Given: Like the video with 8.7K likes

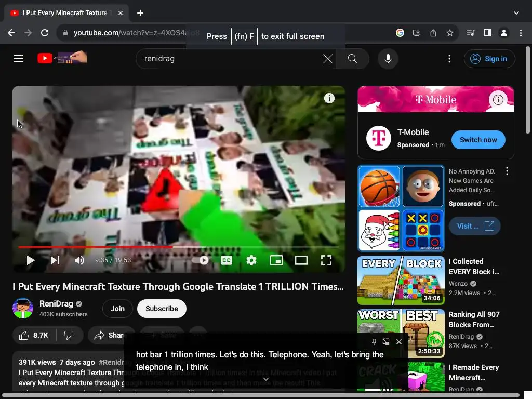Looking at the screenshot, I should (x=34, y=335).
